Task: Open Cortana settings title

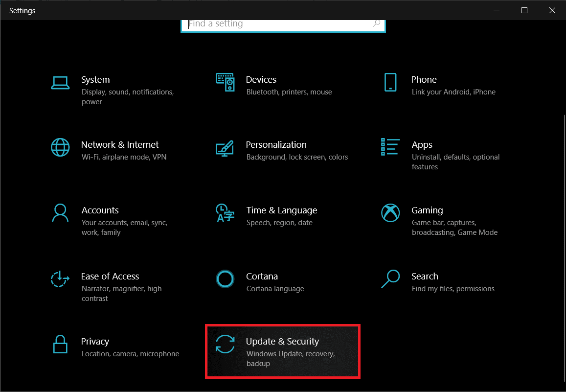Action: (262, 277)
